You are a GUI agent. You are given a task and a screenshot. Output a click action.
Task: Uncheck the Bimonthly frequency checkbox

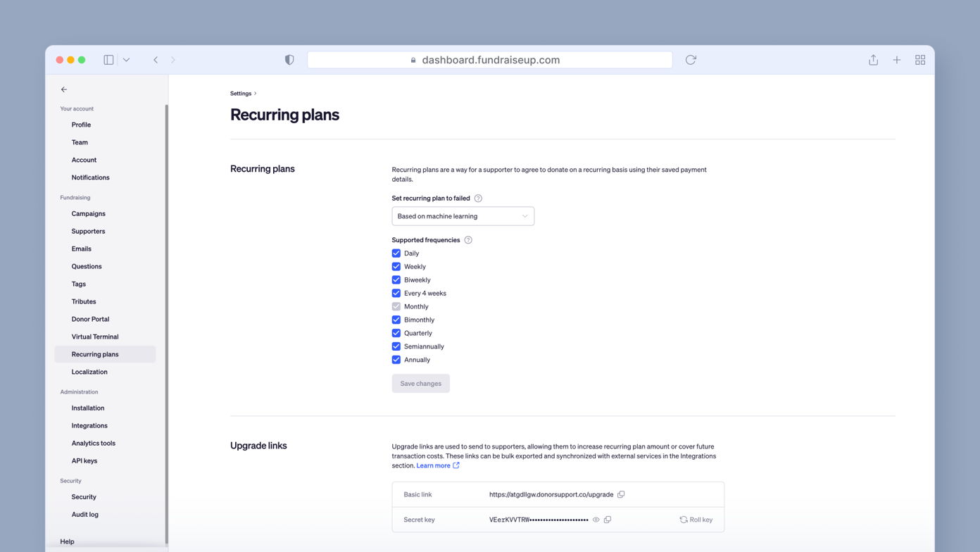tap(396, 320)
